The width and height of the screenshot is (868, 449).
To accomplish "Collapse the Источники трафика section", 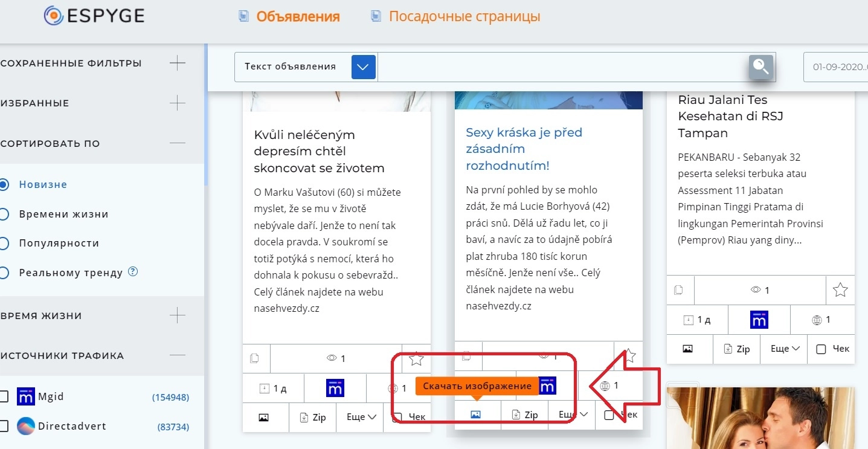I will coord(178,355).
